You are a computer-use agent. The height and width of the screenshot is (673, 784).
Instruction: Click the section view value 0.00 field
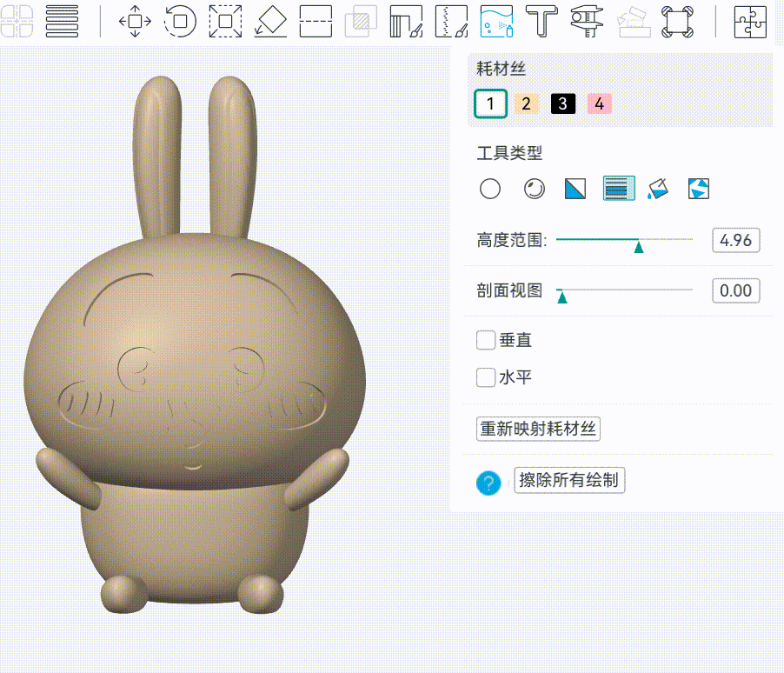coord(736,290)
